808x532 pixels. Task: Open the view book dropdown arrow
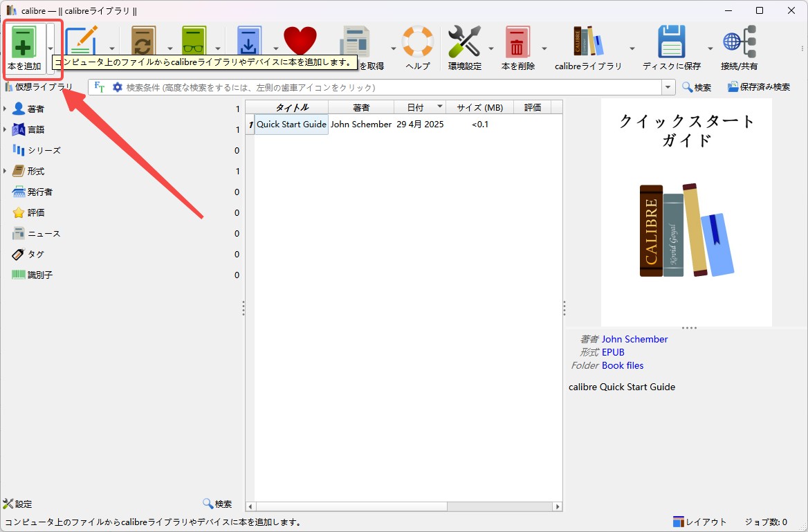point(217,48)
